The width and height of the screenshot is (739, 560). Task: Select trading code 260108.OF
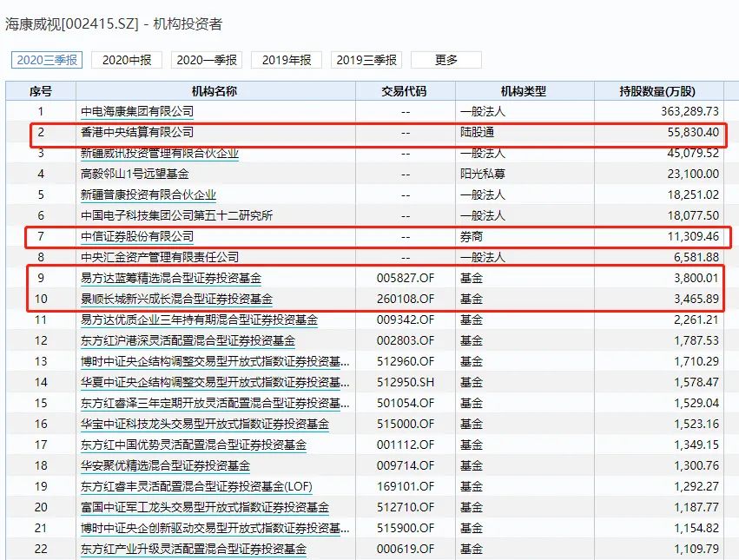click(406, 299)
